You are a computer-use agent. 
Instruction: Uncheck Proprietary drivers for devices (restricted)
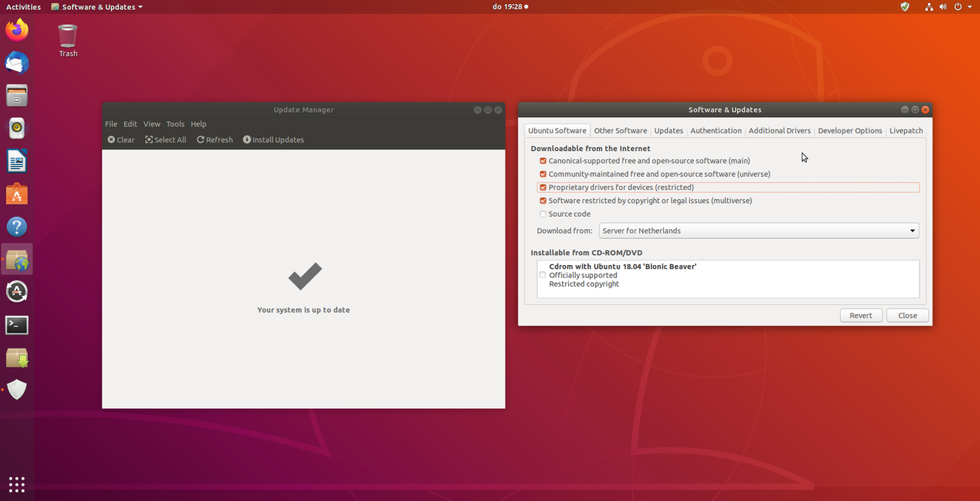pos(543,187)
